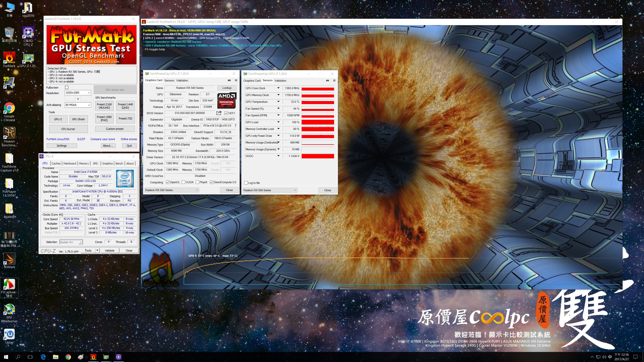Image resolution: width=644 pixels, height=362 pixels.
Task: Expand the GPU Core Clock sensor dropdown
Action: click(x=278, y=88)
